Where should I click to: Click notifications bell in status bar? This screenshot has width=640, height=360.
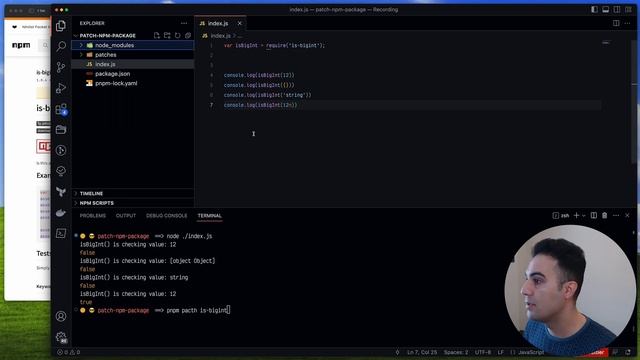click(x=628, y=352)
